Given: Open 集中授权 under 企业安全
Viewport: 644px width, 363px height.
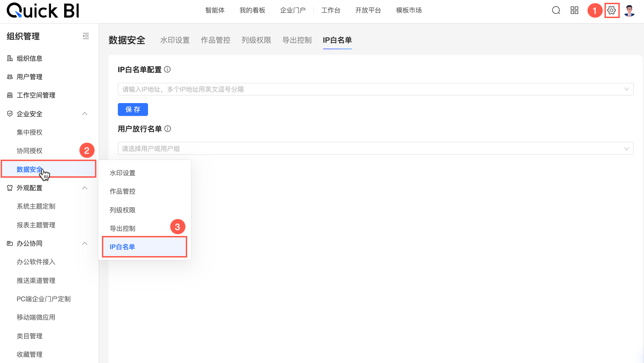Looking at the screenshot, I should coord(29,132).
